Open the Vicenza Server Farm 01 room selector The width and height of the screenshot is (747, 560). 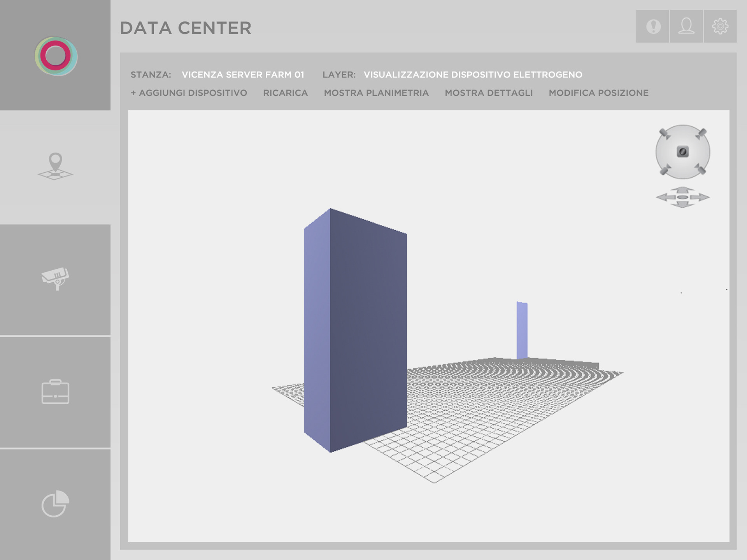click(243, 75)
